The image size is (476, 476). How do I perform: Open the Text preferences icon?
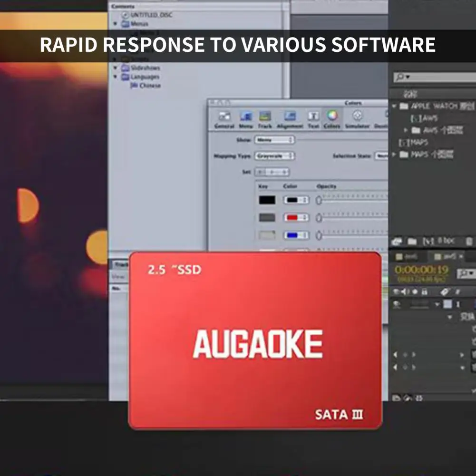pos(313,117)
